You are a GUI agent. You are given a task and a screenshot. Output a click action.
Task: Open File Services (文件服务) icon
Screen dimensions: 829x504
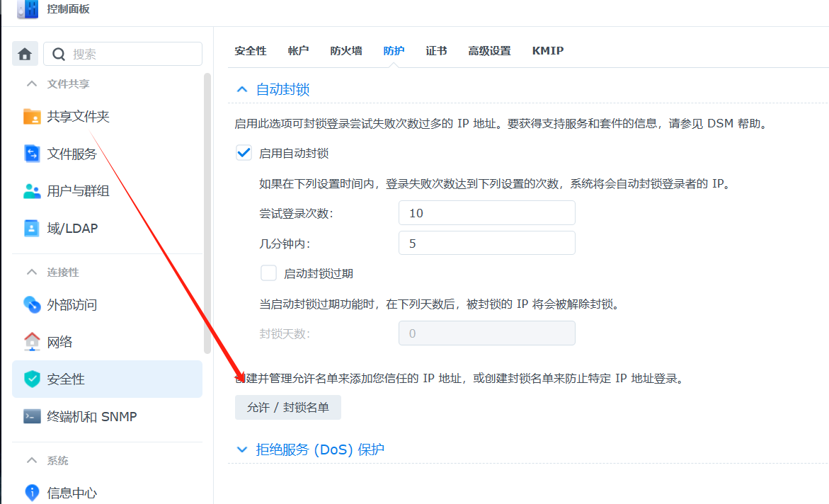pyautogui.click(x=32, y=154)
